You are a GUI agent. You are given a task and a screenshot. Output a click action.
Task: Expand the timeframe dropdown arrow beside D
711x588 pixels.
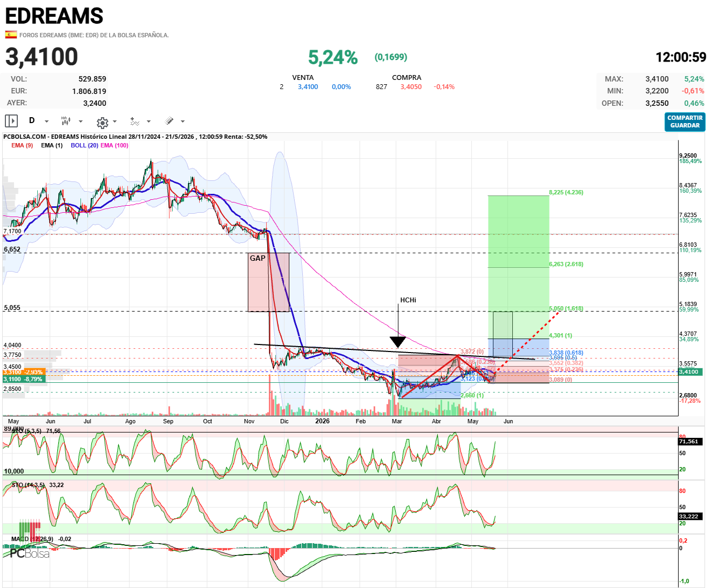point(46,121)
